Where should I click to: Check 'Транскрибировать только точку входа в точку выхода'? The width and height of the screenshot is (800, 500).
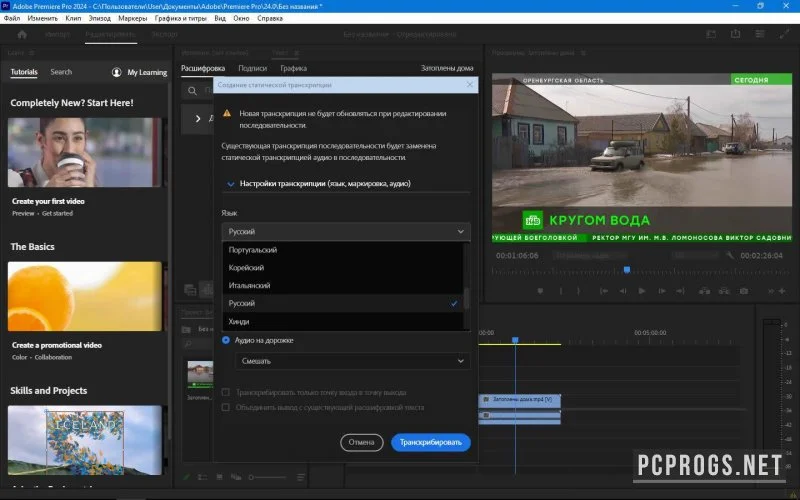(x=226, y=392)
